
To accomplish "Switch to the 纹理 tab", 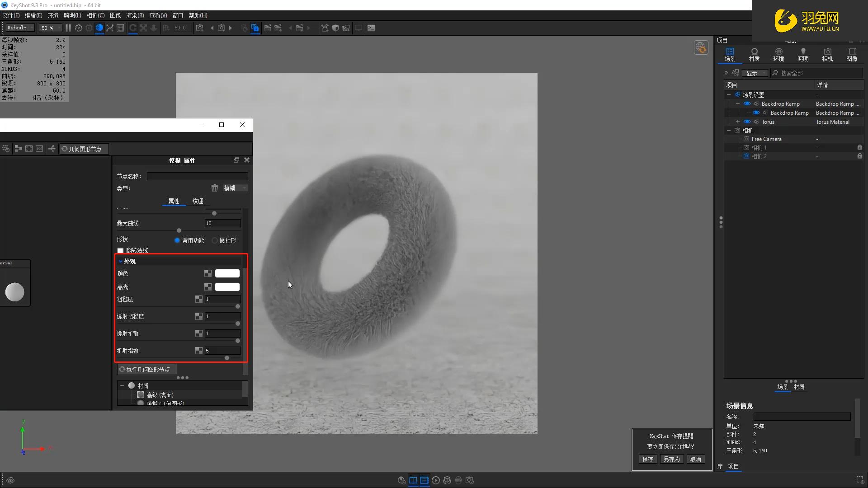I will click(198, 201).
